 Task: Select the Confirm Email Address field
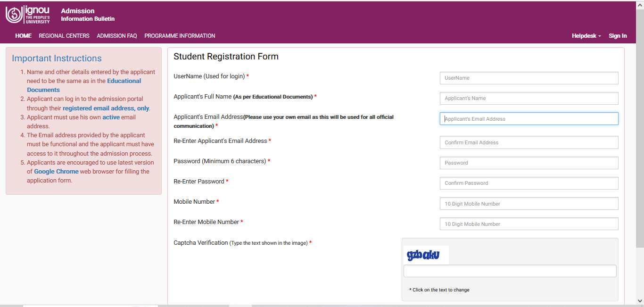tap(528, 142)
